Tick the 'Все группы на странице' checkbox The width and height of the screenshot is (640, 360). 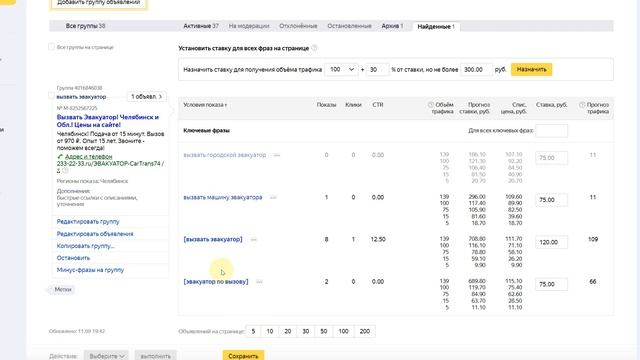[51, 47]
